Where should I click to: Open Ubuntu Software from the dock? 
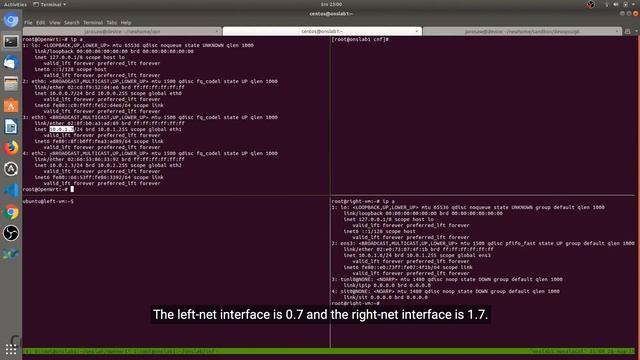pos(11,105)
